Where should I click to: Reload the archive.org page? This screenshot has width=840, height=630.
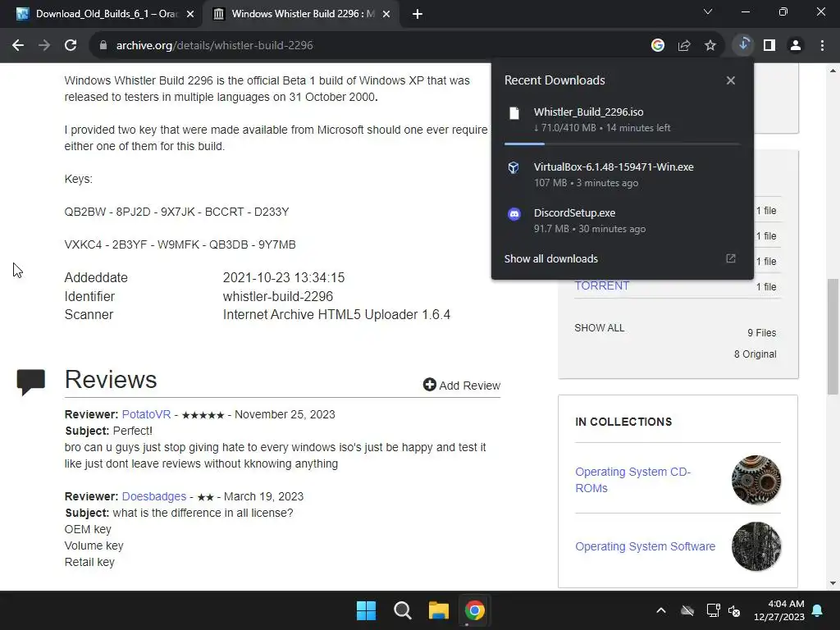71,46
